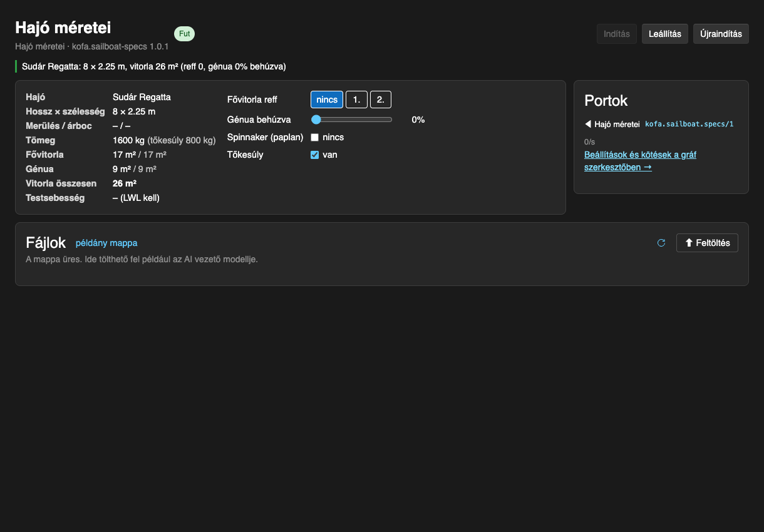Click the refresh icon in Fájlok panel
The height and width of the screenshot is (532, 764).
(661, 243)
